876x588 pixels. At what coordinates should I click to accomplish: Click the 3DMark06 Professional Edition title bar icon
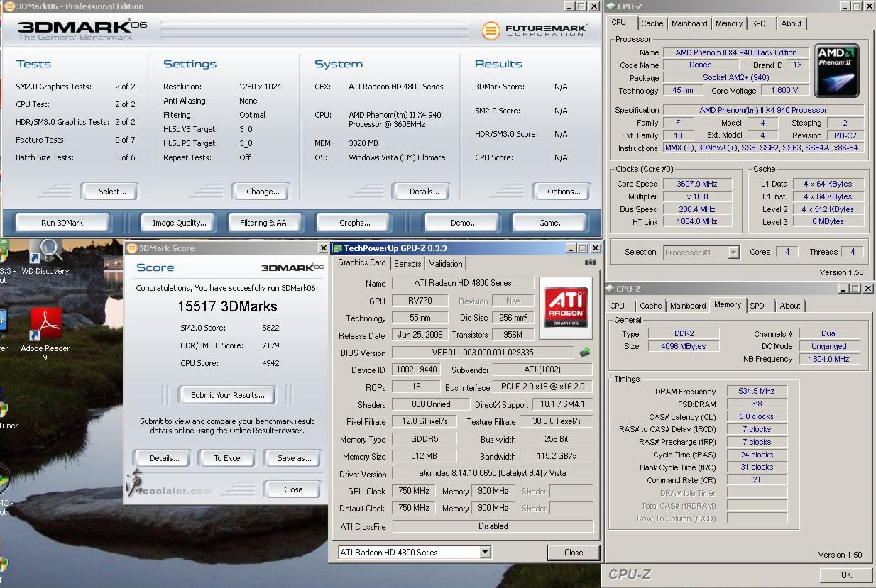click(x=10, y=6)
